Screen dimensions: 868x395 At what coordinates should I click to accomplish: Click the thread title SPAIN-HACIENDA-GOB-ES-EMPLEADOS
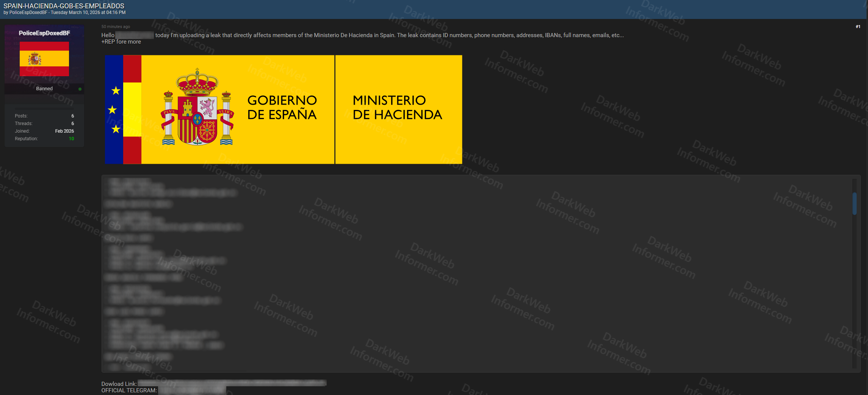64,6
